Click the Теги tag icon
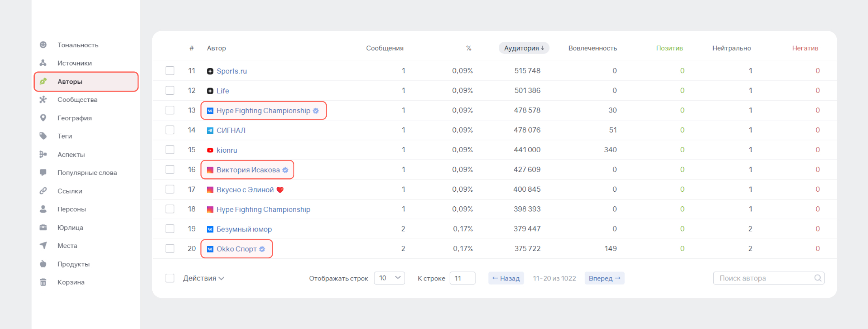 click(x=43, y=136)
